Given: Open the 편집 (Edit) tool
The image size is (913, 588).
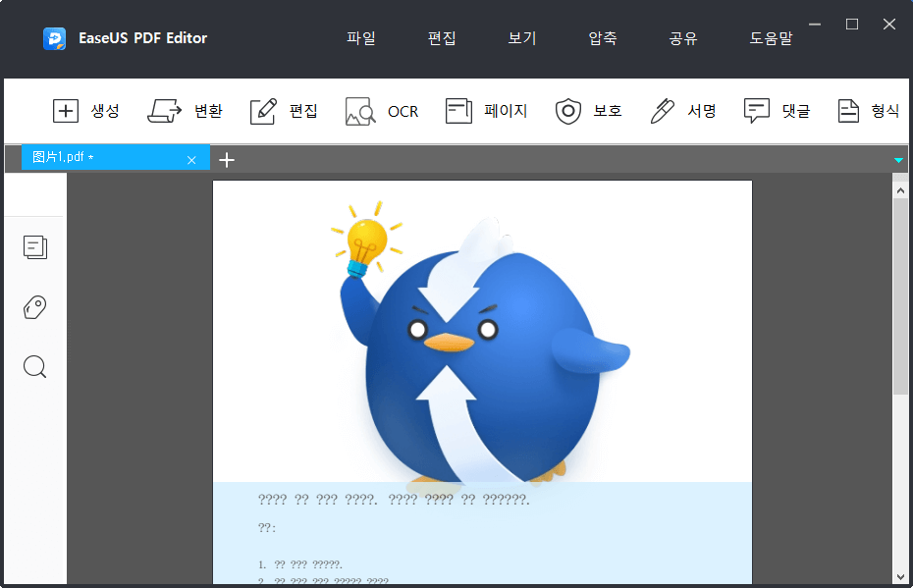Looking at the screenshot, I should [283, 111].
